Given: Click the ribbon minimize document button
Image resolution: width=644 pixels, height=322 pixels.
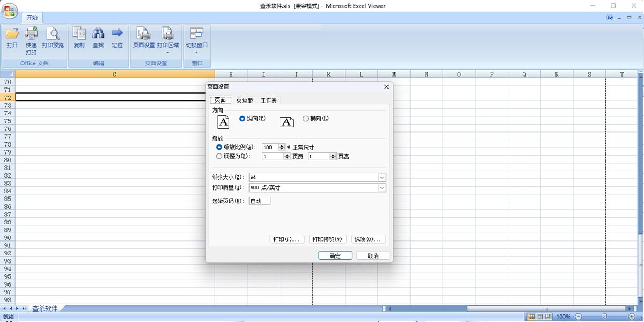Looking at the screenshot, I should pos(619,17).
